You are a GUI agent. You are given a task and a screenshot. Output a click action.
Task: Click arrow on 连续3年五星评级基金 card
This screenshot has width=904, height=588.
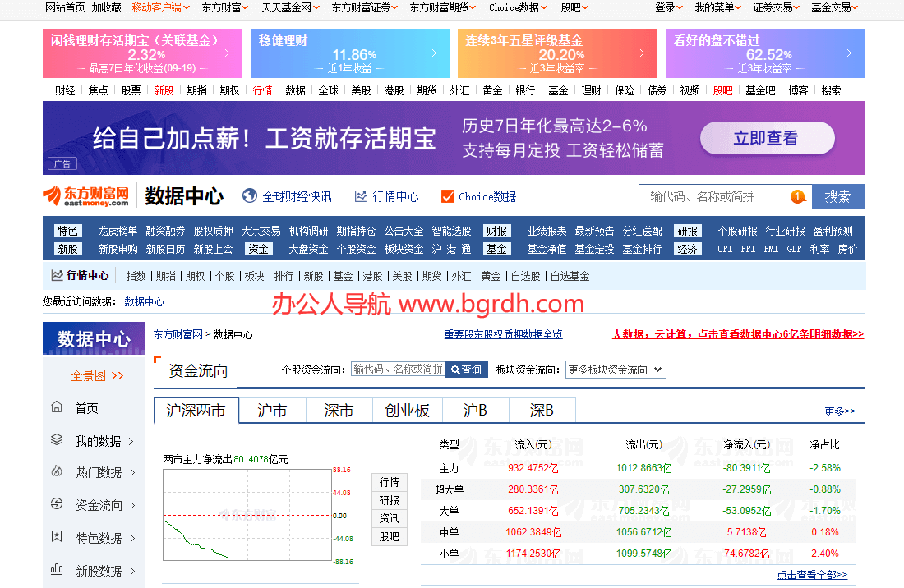(x=642, y=53)
